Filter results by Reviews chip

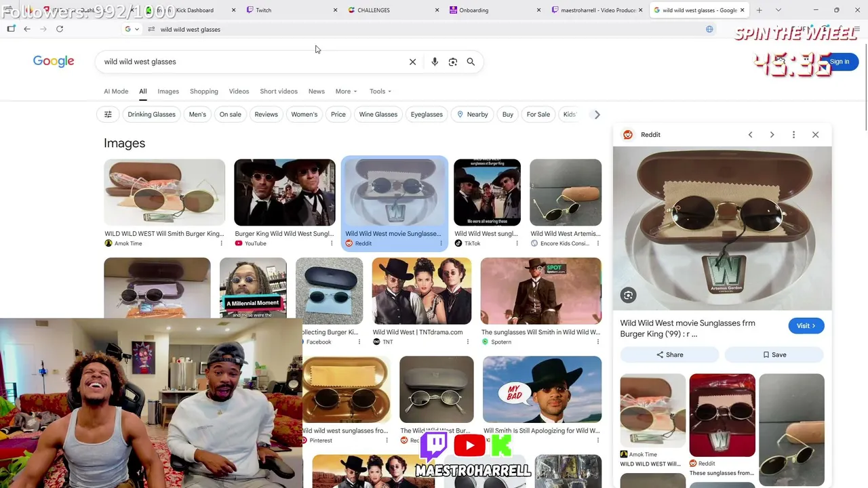pyautogui.click(x=266, y=115)
